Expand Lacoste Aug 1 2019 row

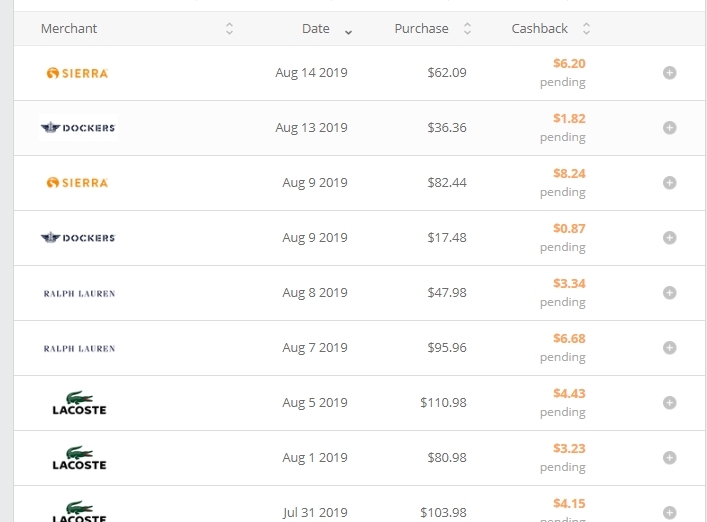669,458
